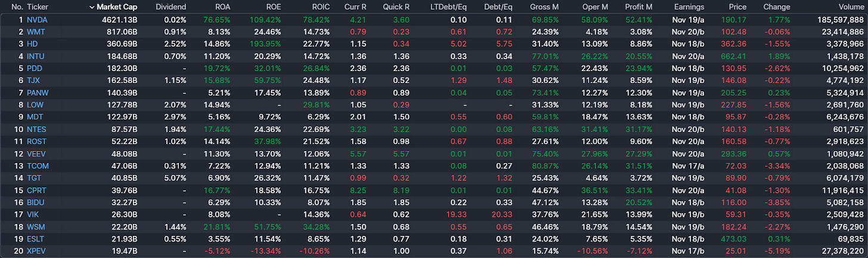This screenshot has width=868, height=258.
Task: Click TCOM Gross M value 80.87%
Action: [545, 165]
